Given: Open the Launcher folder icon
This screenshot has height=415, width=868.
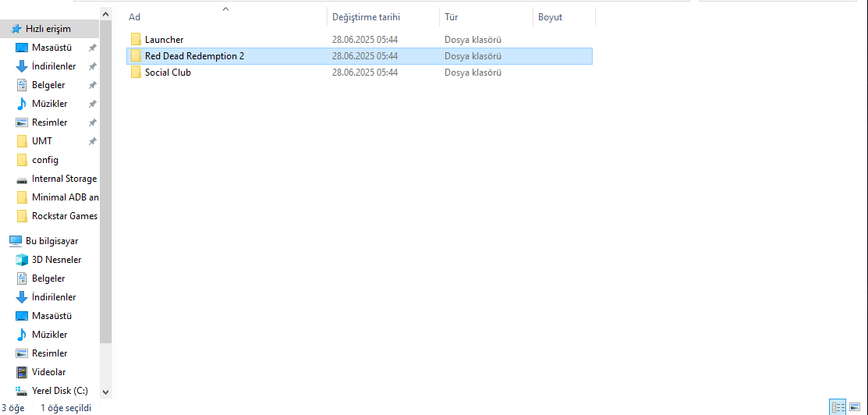Looking at the screenshot, I should (x=136, y=39).
